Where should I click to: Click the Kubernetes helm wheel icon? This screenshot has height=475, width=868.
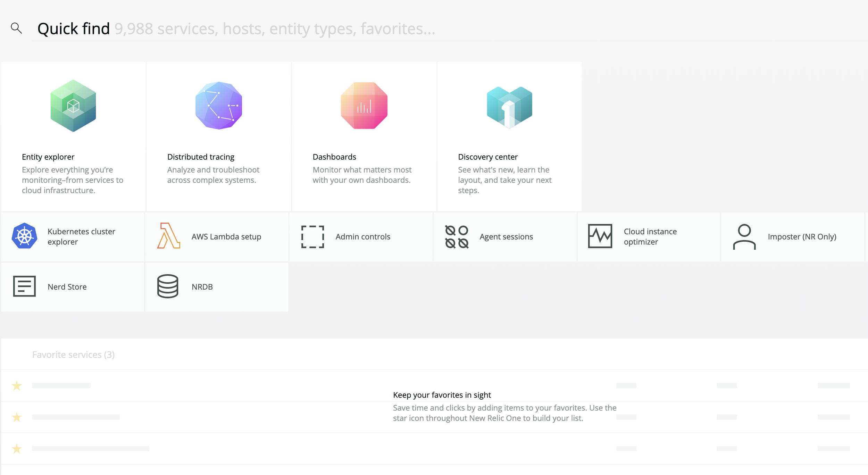24,236
